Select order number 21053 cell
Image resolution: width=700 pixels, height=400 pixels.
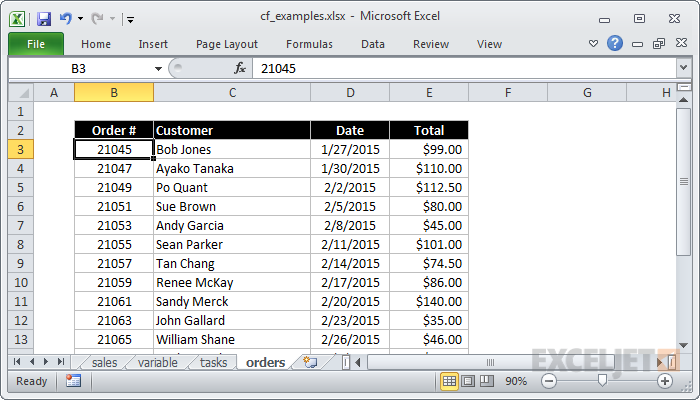pyautogui.click(x=114, y=225)
